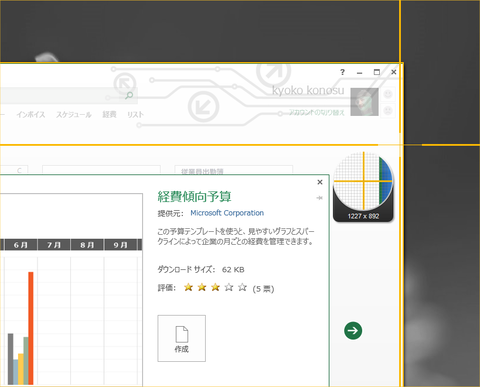Close the 経費傾向予算 preview dialog
Image resolution: width=480 pixels, height=387 pixels.
pos(320,182)
